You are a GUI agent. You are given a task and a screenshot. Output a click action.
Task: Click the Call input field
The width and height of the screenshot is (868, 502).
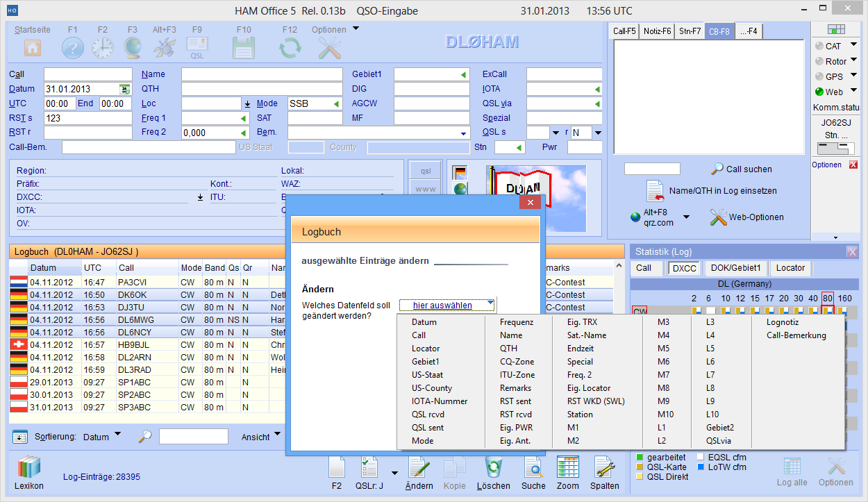coord(88,74)
